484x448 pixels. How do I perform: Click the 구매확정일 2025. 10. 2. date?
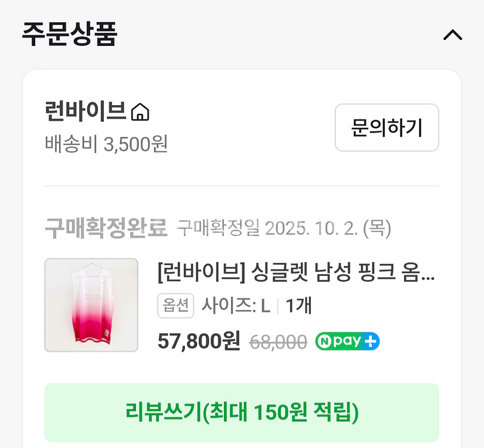point(283,228)
